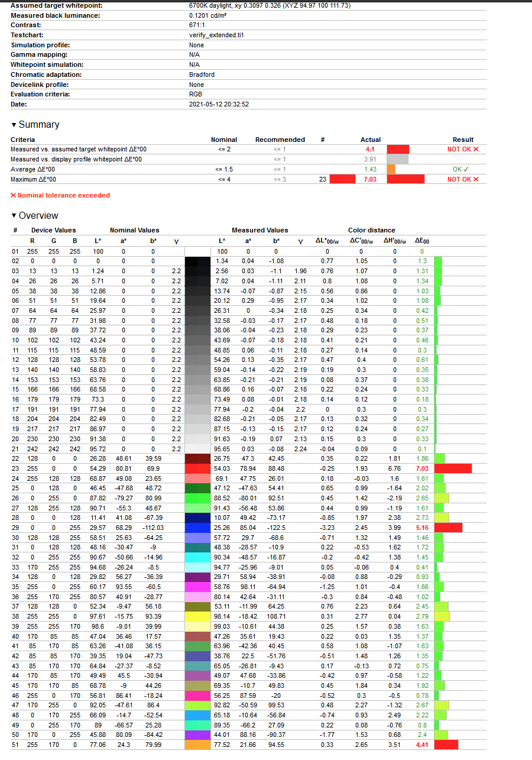The image size is (532, 760).
Task: Select the maximum ΔE value 7.03 in summary
Action: [x=371, y=179]
